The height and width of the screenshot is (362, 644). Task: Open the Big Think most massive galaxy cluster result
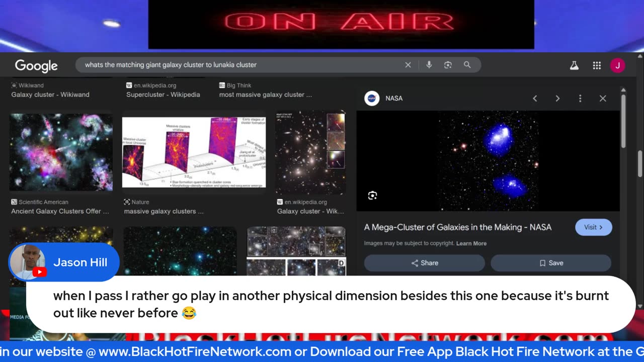click(265, 95)
